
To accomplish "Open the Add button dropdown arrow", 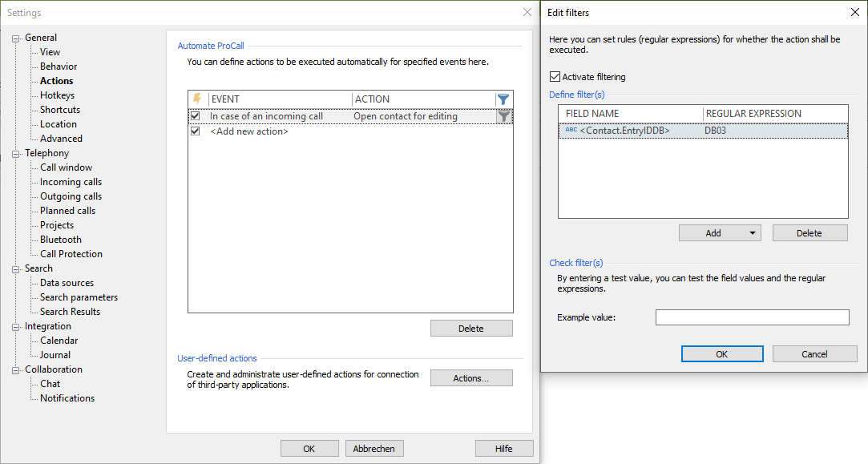I will pyautogui.click(x=753, y=233).
